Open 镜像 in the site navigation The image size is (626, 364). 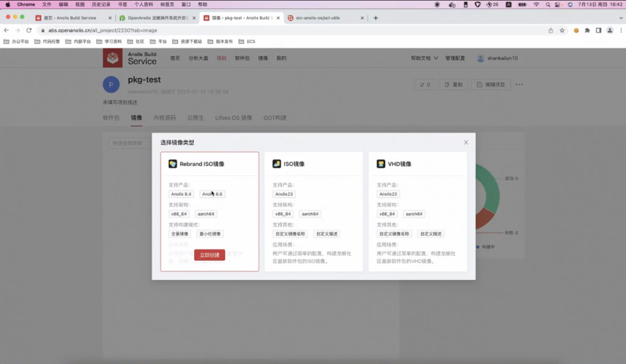tap(263, 59)
